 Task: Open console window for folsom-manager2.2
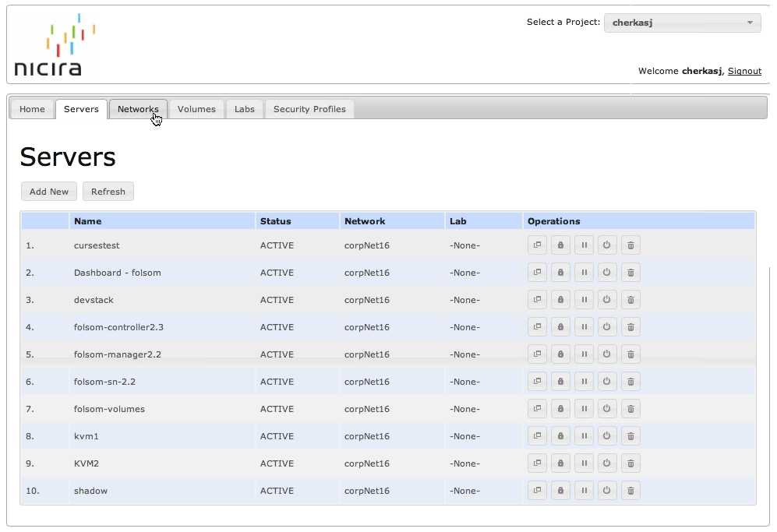(537, 354)
